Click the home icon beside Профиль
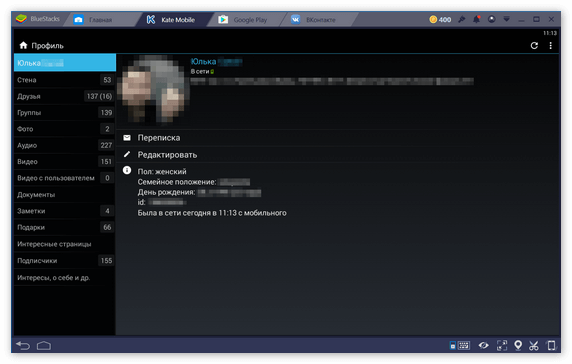 (x=23, y=45)
